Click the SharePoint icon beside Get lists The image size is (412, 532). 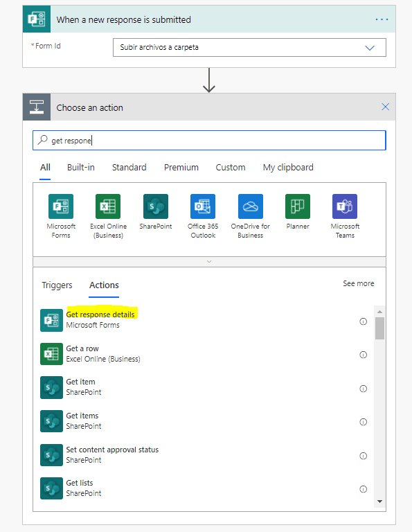point(51,488)
